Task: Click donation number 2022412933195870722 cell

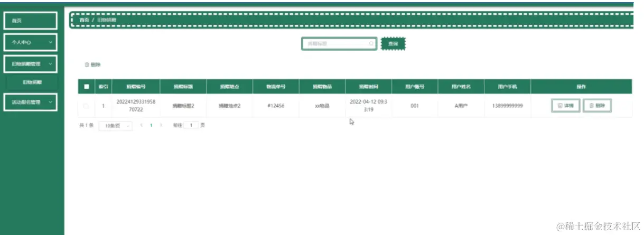Action: point(136,106)
